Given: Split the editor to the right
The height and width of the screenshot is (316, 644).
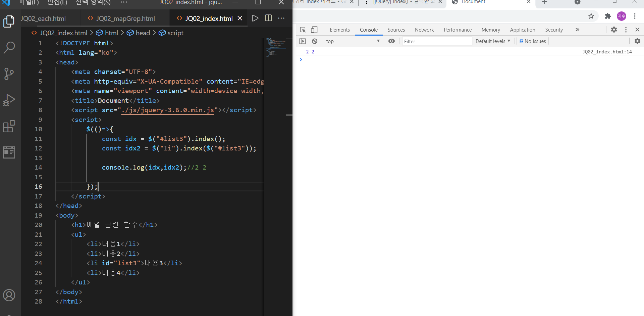Looking at the screenshot, I should 268,18.
